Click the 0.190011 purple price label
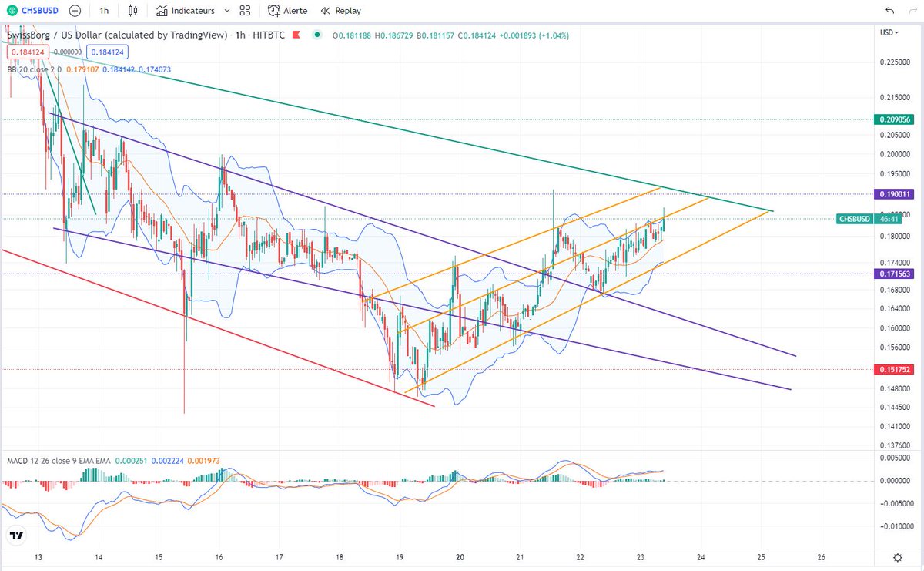Viewport: 924px width, 571px height. pyautogui.click(x=894, y=195)
